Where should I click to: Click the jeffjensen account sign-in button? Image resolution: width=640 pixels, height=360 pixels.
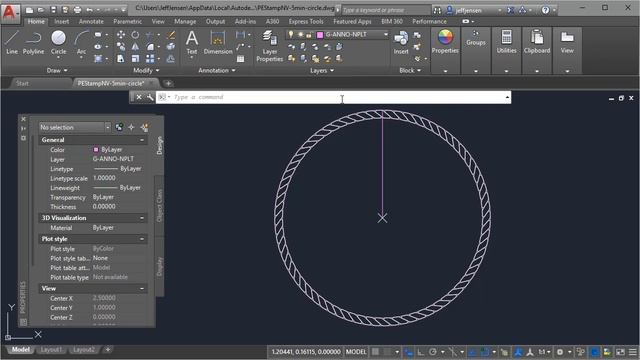(x=468, y=10)
